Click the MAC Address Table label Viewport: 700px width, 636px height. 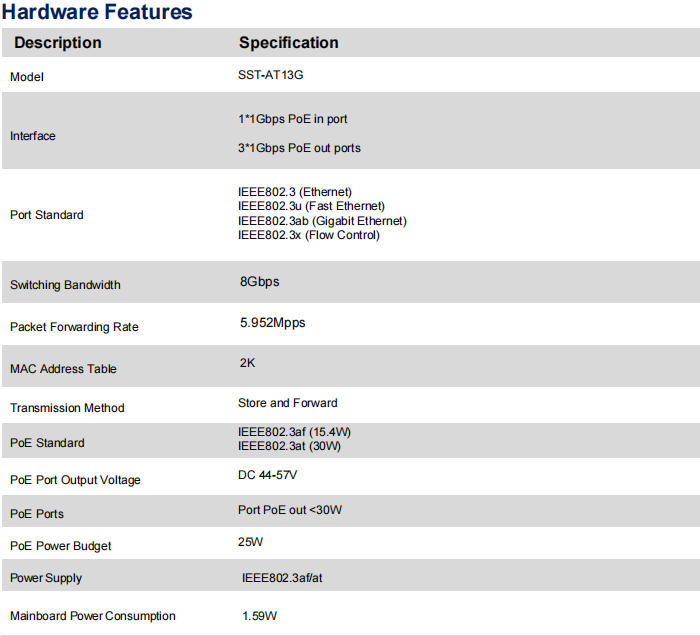[x=63, y=369]
